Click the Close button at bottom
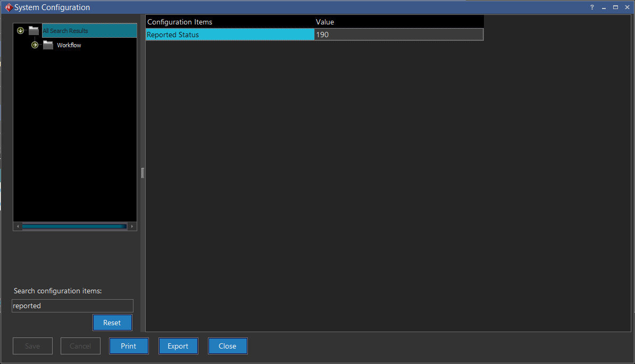 (x=228, y=346)
